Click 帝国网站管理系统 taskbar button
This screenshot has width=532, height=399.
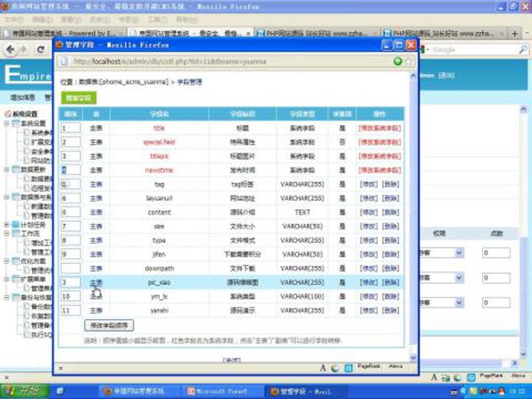coord(139,391)
